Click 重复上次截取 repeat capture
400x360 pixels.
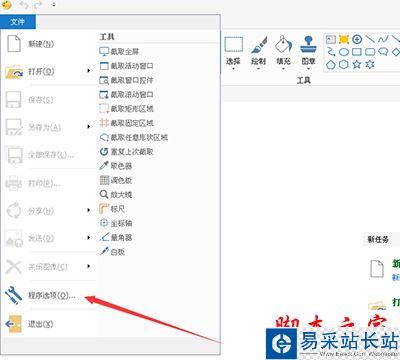127,152
